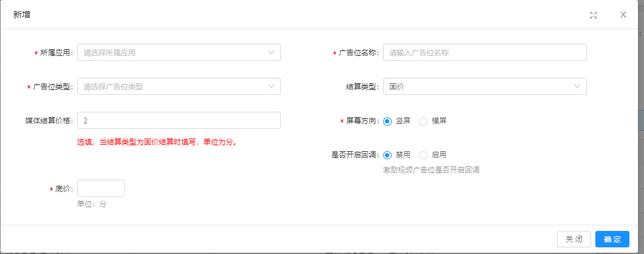The height and width of the screenshot is (254, 644).
Task: Click the chevron arrow in 结算类型 selector
Action: [x=577, y=86]
